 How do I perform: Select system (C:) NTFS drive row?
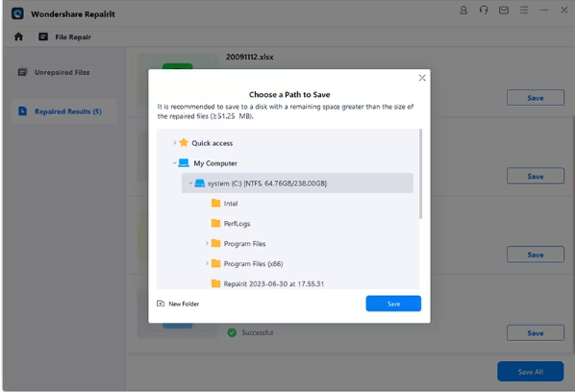297,184
